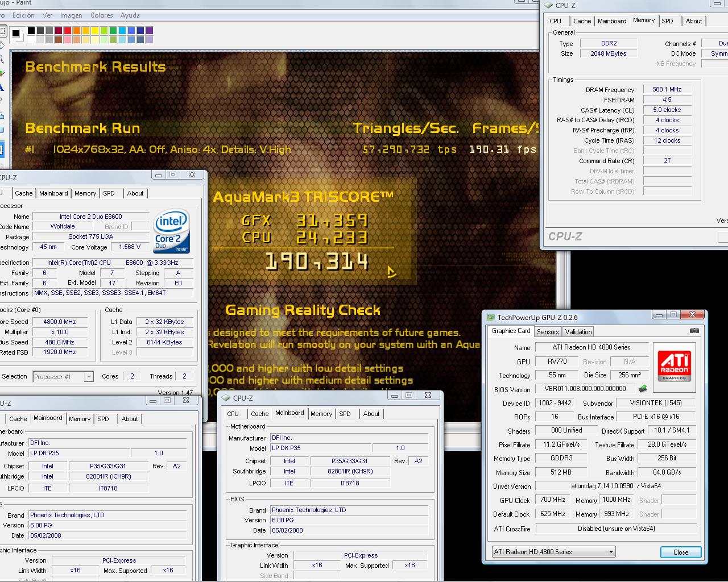Click the memory Type field DDR2
This screenshot has width=728, height=582.
(609, 43)
